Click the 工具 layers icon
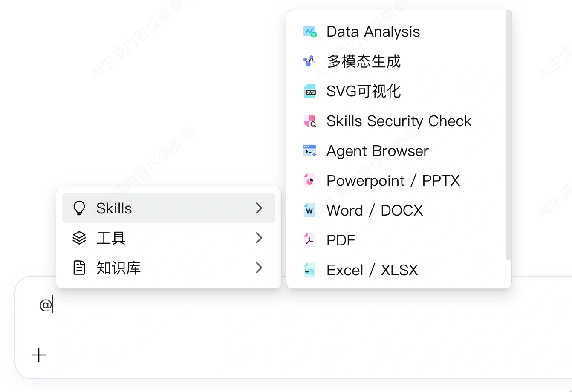Image resolution: width=572 pixels, height=392 pixels. tap(79, 238)
